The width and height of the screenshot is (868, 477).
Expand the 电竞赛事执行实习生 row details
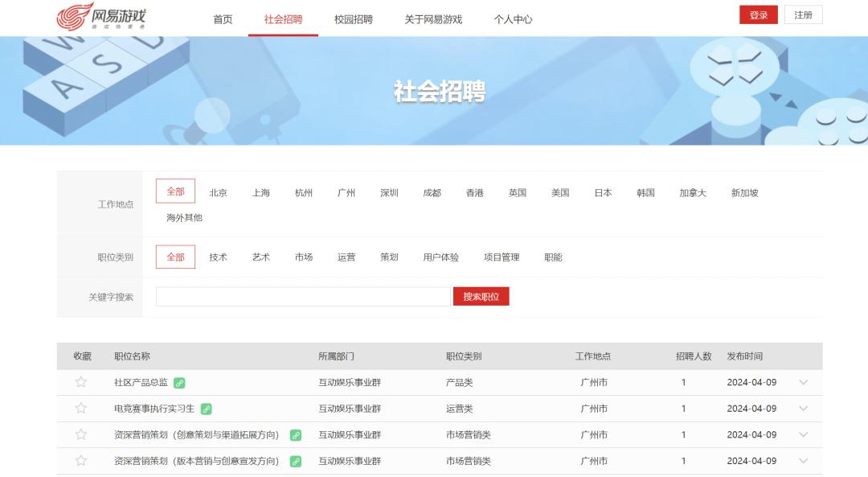(x=803, y=409)
